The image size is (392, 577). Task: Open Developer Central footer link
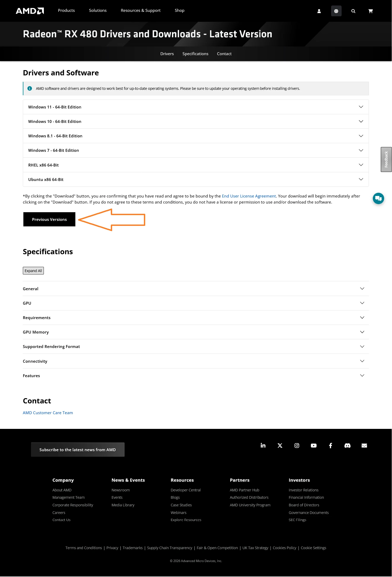click(186, 490)
